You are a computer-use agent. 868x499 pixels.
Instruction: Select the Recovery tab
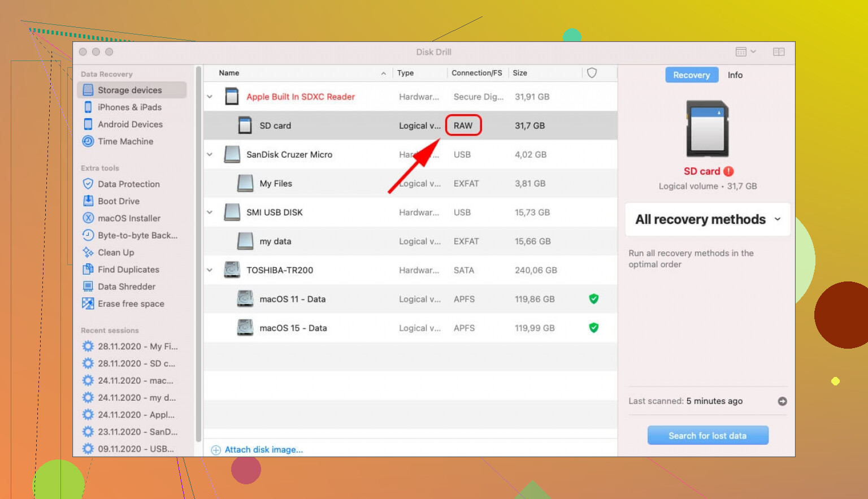pyautogui.click(x=691, y=75)
